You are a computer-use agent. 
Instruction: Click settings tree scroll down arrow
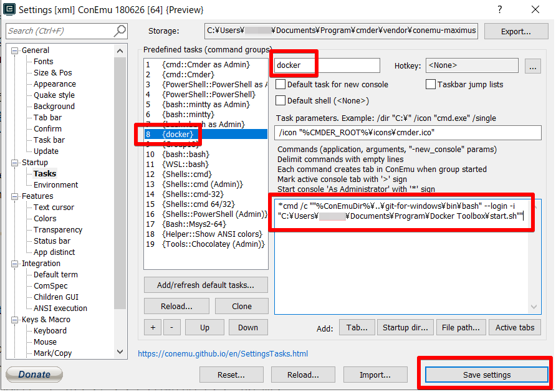[120, 352]
